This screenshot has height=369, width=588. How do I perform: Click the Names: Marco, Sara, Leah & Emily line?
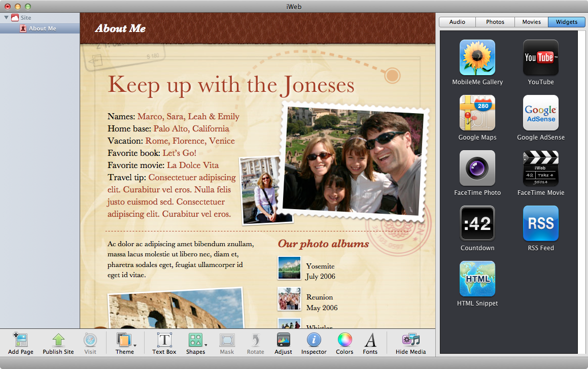173,116
